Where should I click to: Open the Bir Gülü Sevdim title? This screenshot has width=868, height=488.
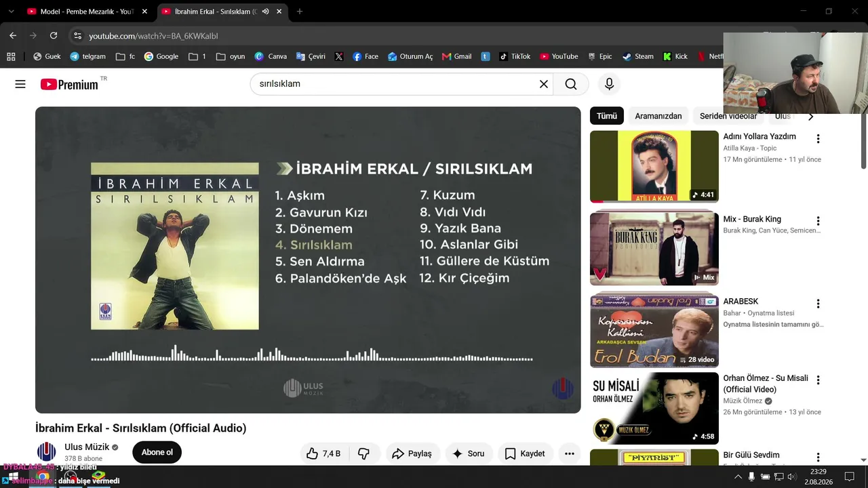(x=751, y=455)
